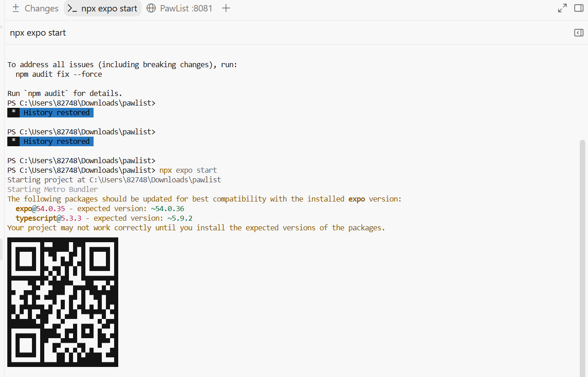This screenshot has height=377, width=588.
Task: Click the 'To address all issues' line
Action: coord(122,64)
